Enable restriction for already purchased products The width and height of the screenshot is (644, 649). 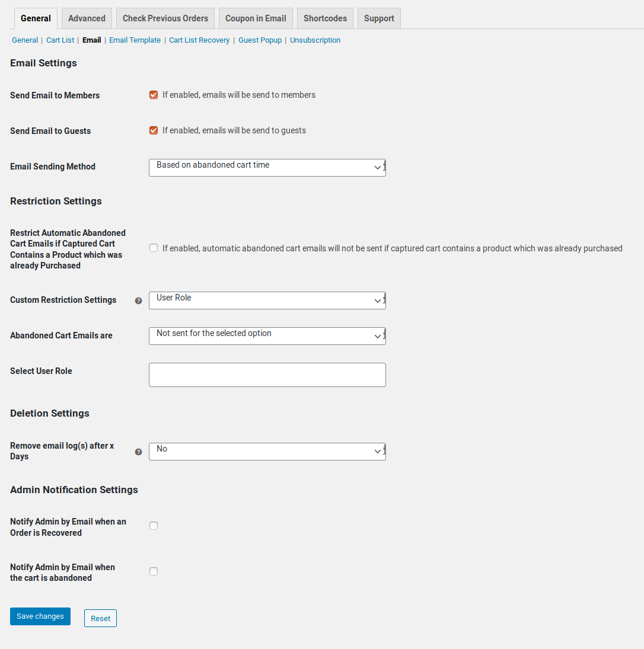click(x=154, y=248)
